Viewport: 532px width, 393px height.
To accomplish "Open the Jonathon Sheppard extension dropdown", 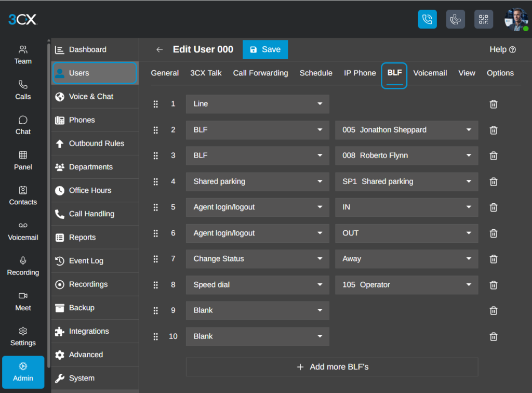I will click(406, 130).
